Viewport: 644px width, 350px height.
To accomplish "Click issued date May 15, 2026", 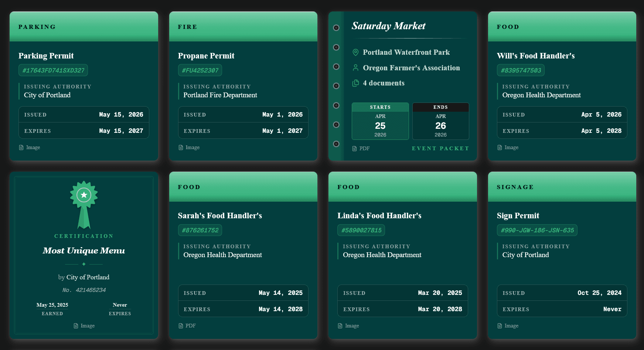I will (x=121, y=115).
